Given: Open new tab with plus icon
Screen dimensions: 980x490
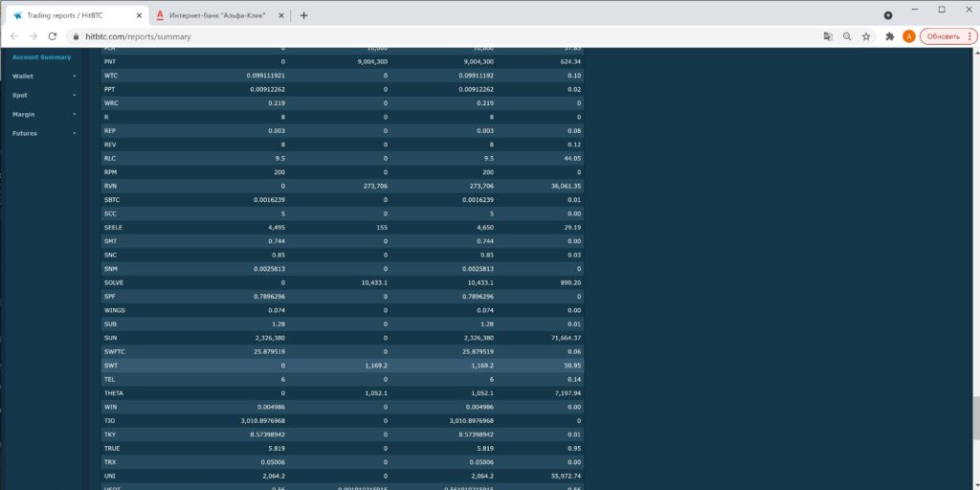Looking at the screenshot, I should (303, 14).
